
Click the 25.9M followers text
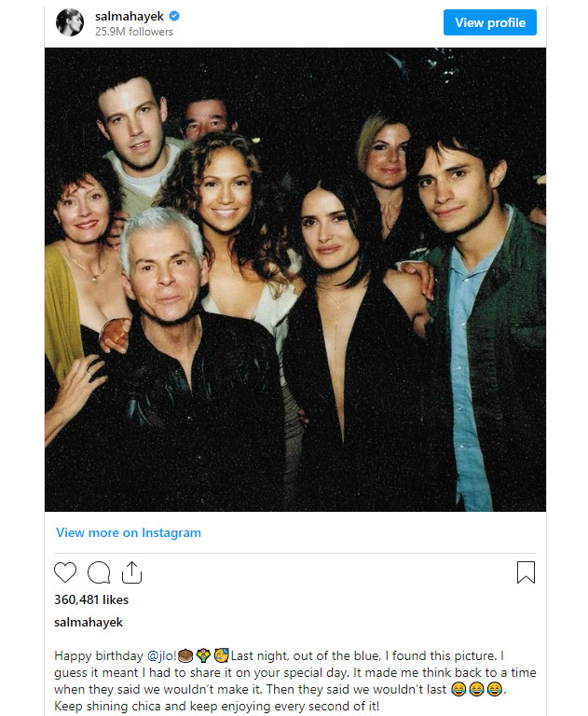point(134,32)
